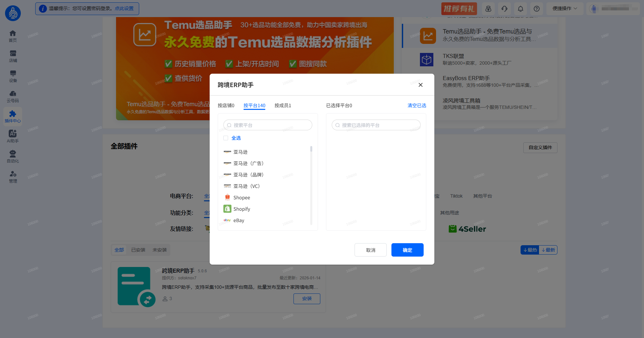The width and height of the screenshot is (644, 338).
Task: Open the Devices (设备) sidebar icon
Action: (13, 76)
